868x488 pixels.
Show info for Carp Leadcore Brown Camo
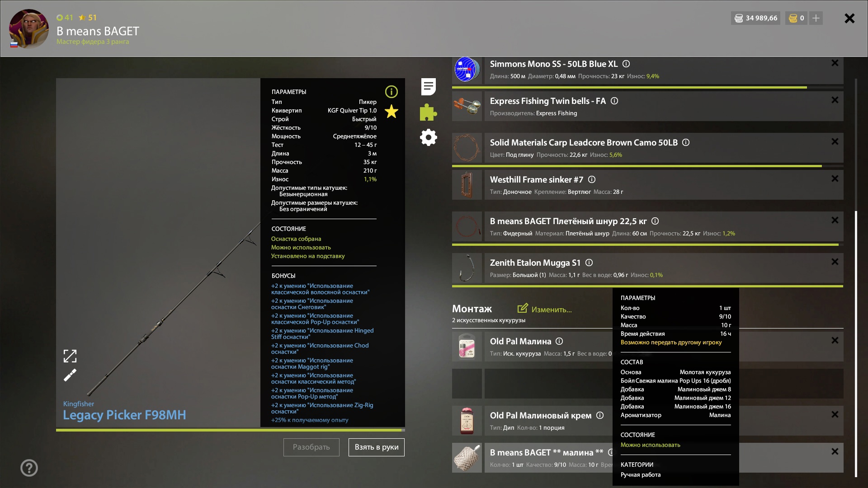tap(686, 142)
